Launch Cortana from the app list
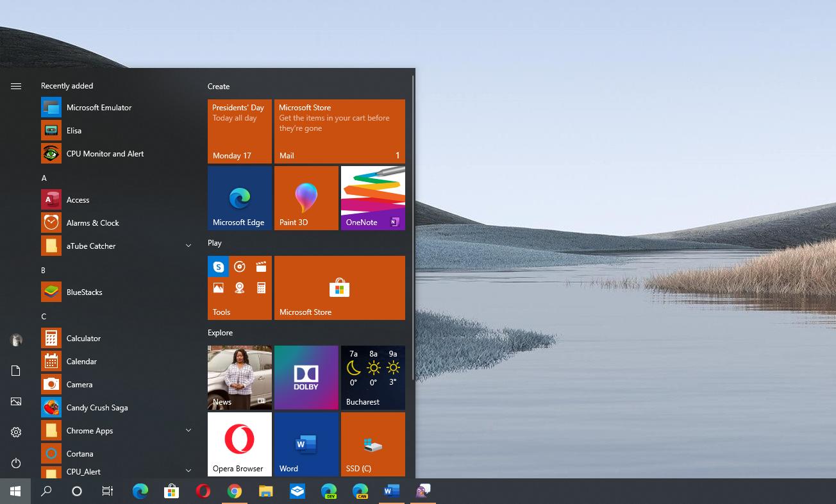Image resolution: width=836 pixels, height=504 pixels. coord(117,454)
